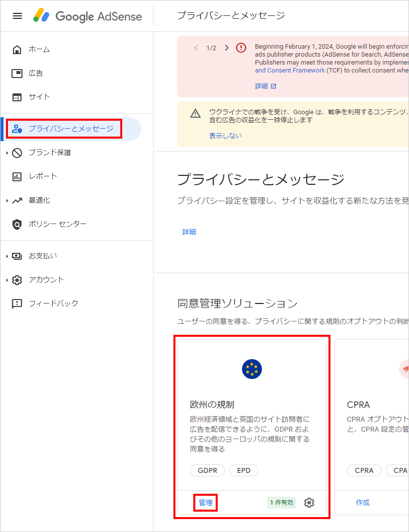This screenshot has height=532, width=409.
Task: Follow the 'and Consent Framework' link
Action: (x=290, y=71)
